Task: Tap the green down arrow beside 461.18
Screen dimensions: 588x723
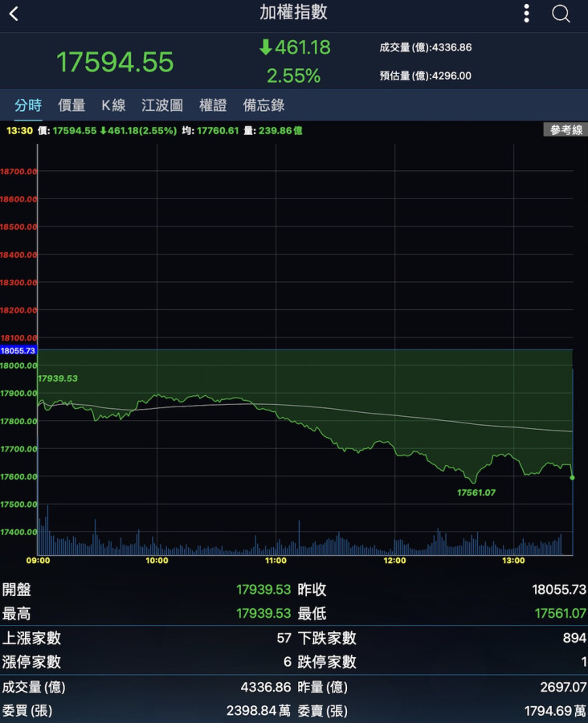Action: pyautogui.click(x=265, y=48)
